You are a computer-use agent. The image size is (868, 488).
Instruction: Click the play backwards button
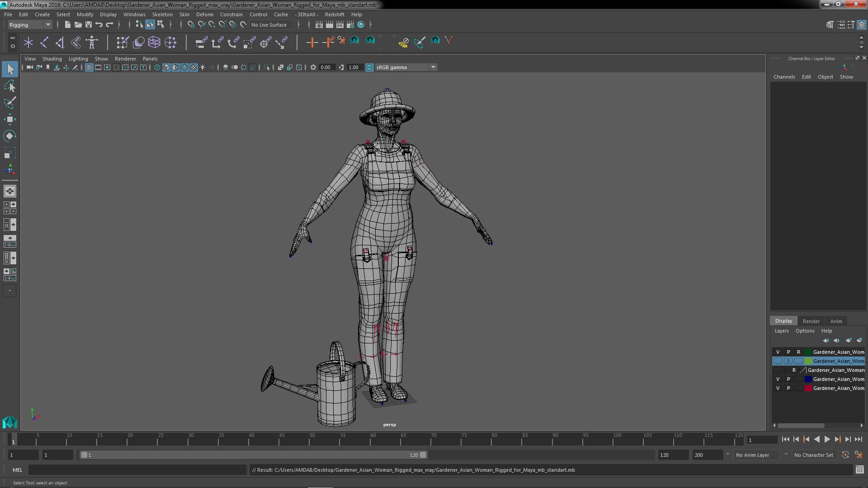click(x=816, y=439)
